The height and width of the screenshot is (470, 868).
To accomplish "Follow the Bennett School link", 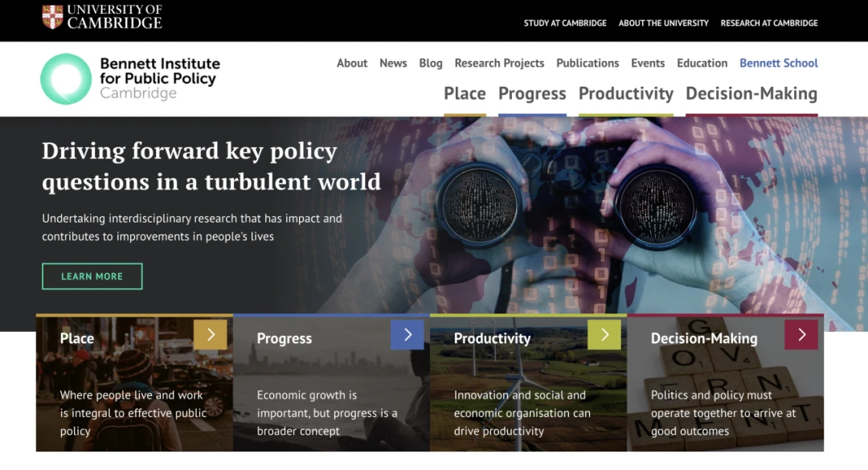I will click(779, 63).
